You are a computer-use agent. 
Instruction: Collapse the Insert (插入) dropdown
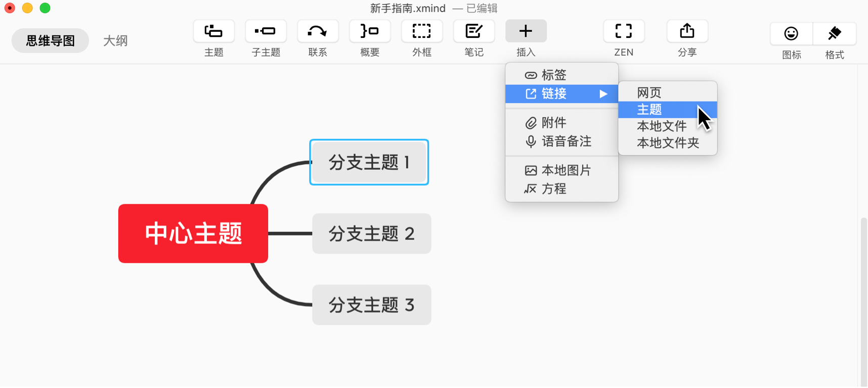(526, 32)
